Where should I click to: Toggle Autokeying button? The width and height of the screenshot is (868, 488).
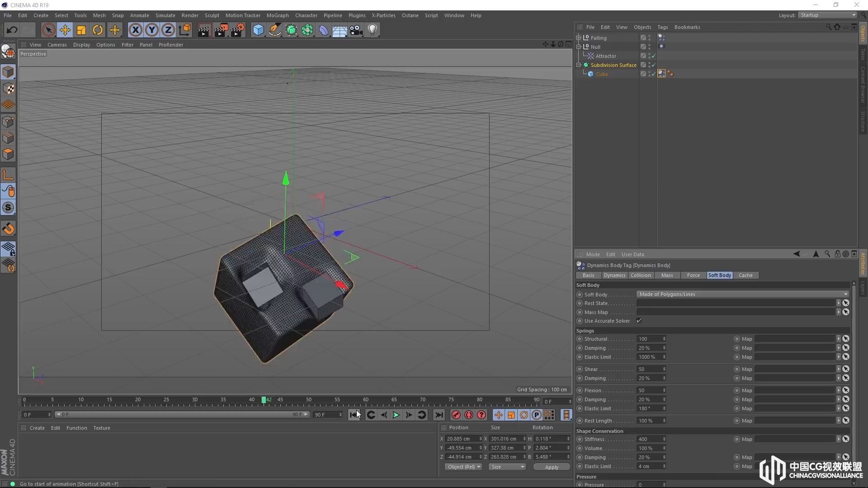[x=469, y=415]
